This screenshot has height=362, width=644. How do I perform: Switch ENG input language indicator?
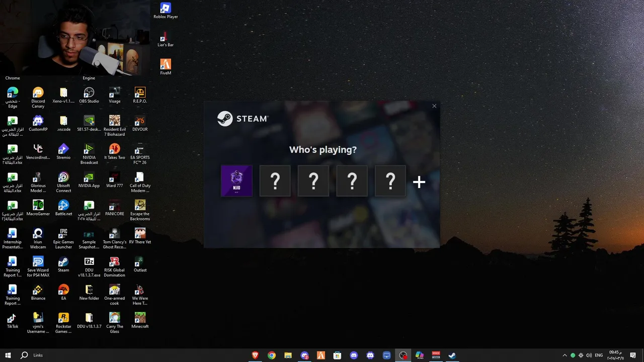click(x=599, y=355)
